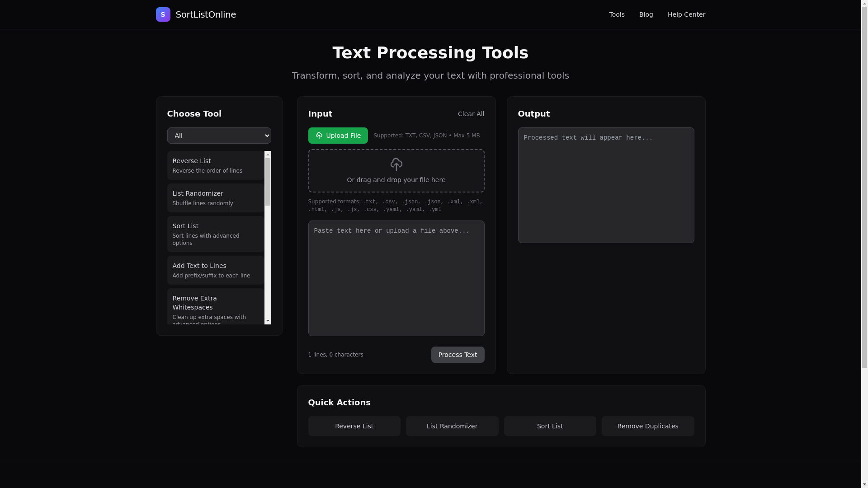Viewport: 868px width, 488px height.
Task: Click Remove Duplicates quick action button
Action: point(647,426)
